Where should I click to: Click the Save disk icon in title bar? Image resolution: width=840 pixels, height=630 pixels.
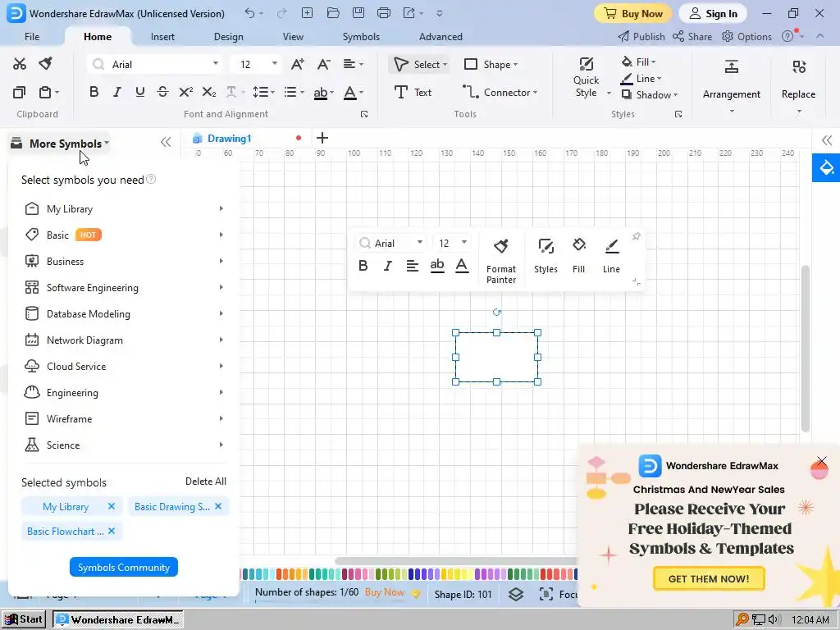pyautogui.click(x=358, y=13)
